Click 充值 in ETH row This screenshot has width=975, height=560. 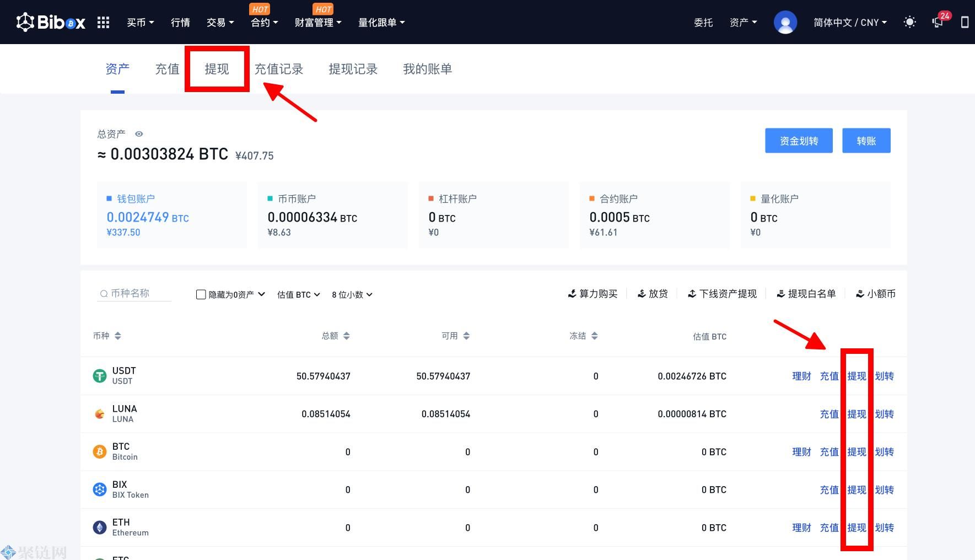tap(829, 527)
